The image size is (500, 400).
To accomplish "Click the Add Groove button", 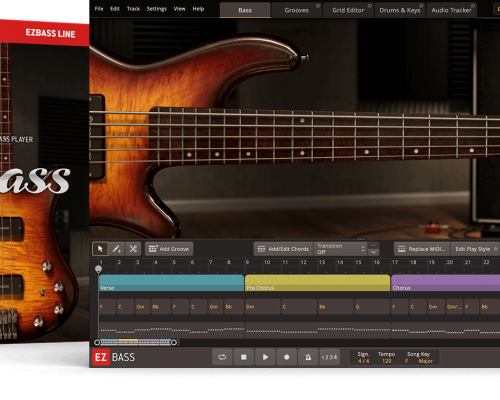I will [x=169, y=249].
